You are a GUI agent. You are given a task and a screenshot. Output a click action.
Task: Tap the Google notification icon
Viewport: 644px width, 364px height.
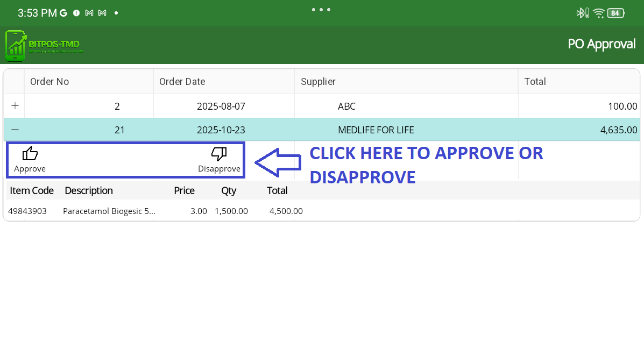[x=63, y=13]
